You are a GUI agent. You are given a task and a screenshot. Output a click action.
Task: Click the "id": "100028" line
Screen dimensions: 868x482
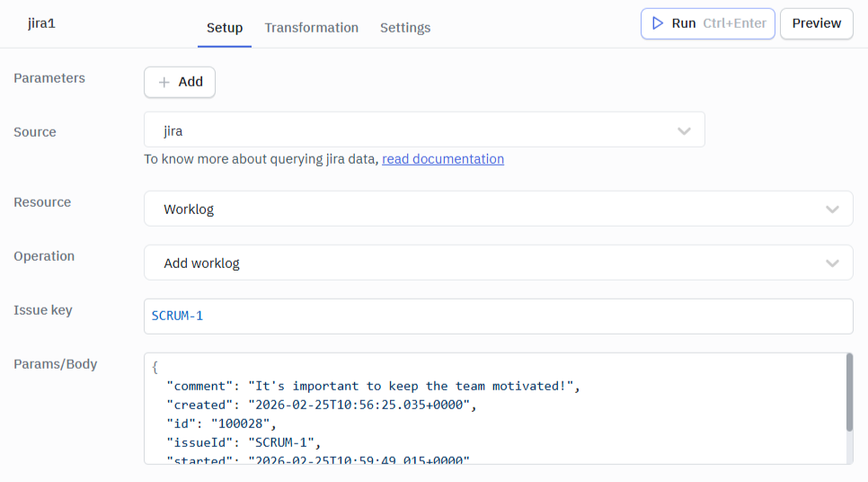[x=221, y=424]
